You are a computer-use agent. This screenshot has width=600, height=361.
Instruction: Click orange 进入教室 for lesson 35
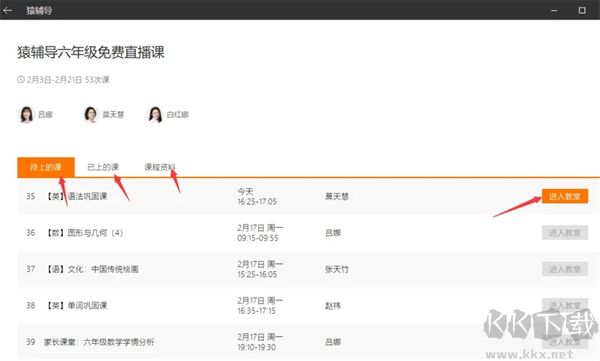(565, 196)
